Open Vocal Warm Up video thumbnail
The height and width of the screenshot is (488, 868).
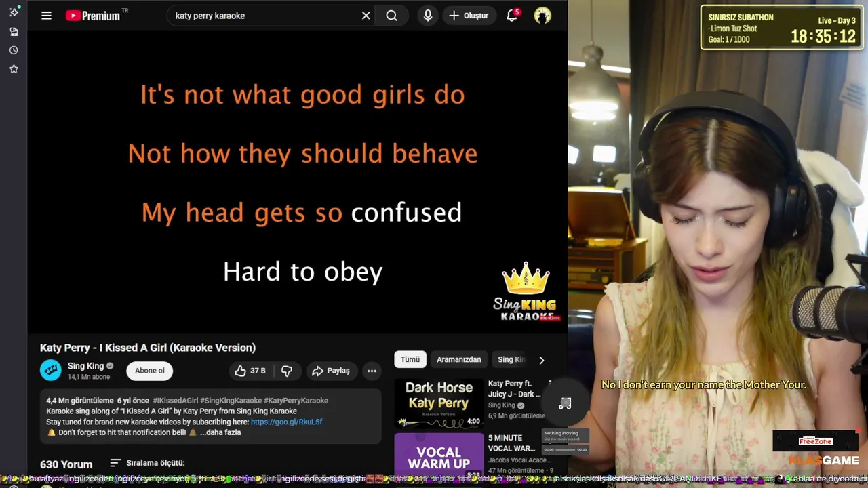[x=439, y=455]
